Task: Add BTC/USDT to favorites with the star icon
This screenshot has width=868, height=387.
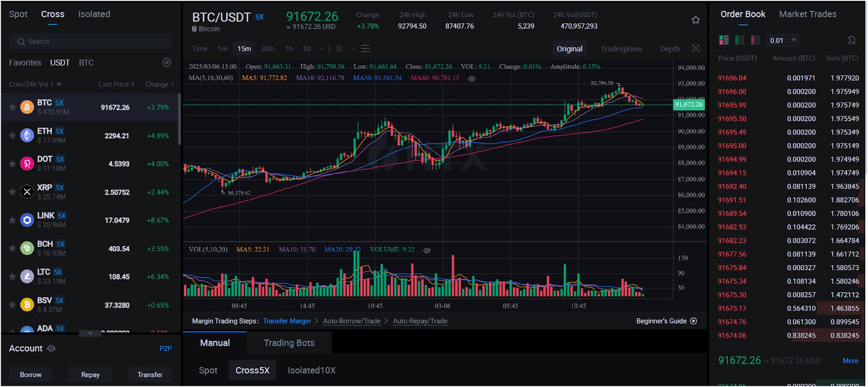Action: click(x=695, y=20)
